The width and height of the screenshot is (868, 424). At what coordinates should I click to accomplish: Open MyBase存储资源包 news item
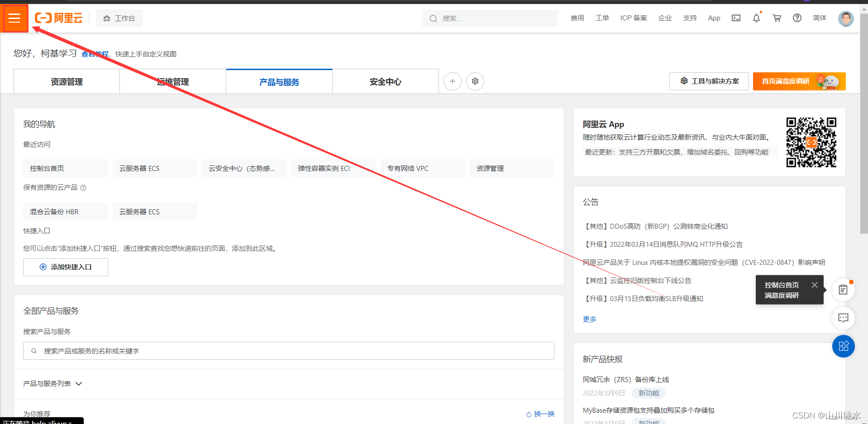tap(649, 410)
